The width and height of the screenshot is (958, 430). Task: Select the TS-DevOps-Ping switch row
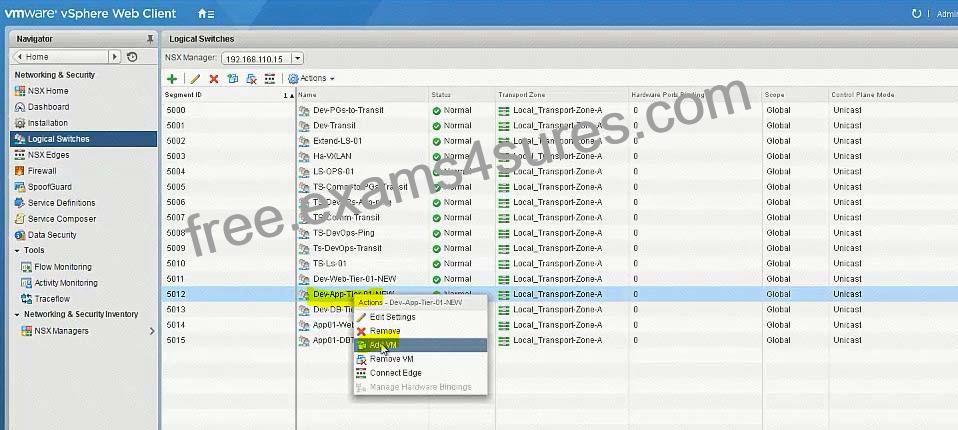[x=560, y=233]
